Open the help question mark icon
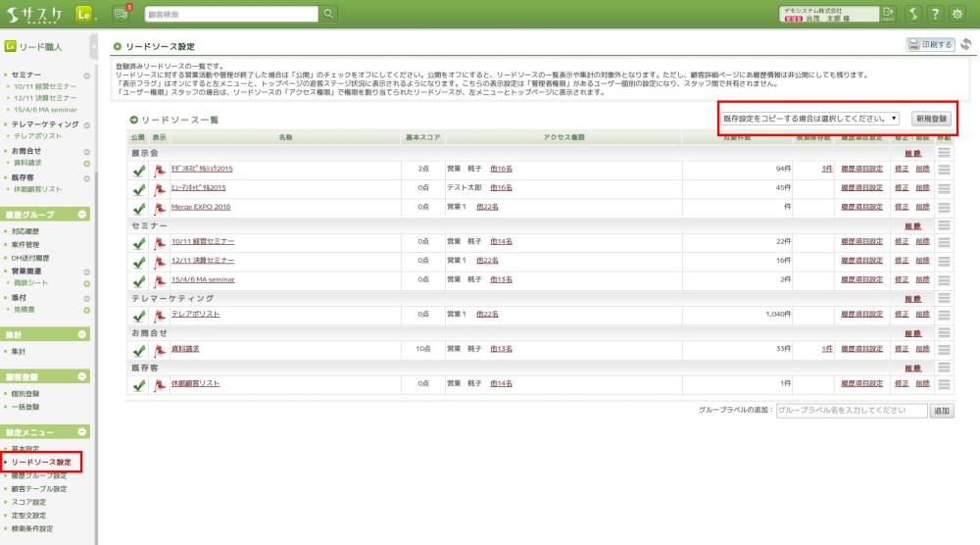 click(x=935, y=14)
